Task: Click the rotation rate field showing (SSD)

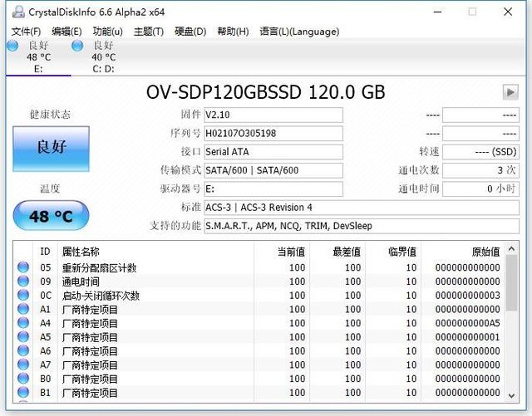Action: click(x=480, y=152)
